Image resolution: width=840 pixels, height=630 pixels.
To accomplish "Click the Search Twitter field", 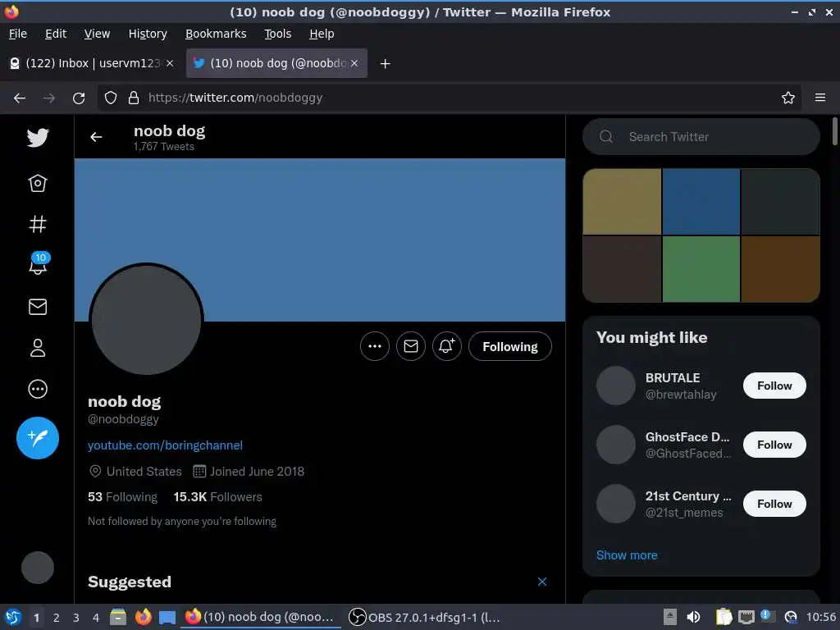I will tap(701, 137).
